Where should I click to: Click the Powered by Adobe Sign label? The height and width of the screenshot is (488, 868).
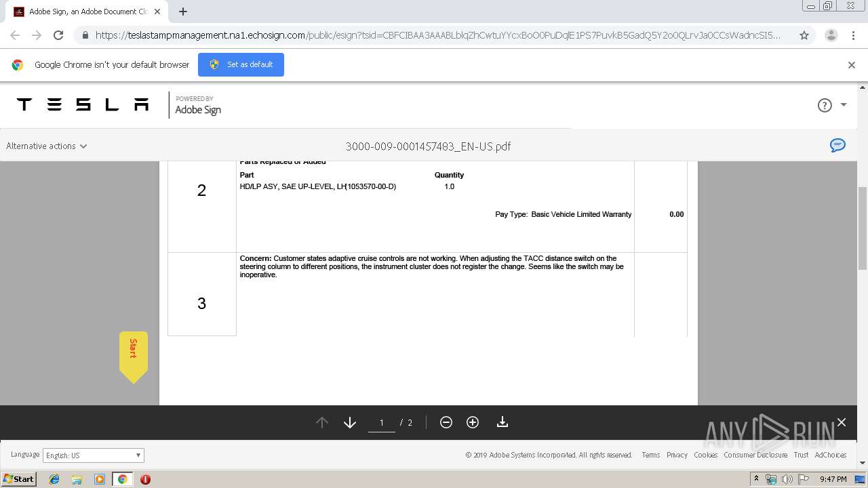click(198, 105)
